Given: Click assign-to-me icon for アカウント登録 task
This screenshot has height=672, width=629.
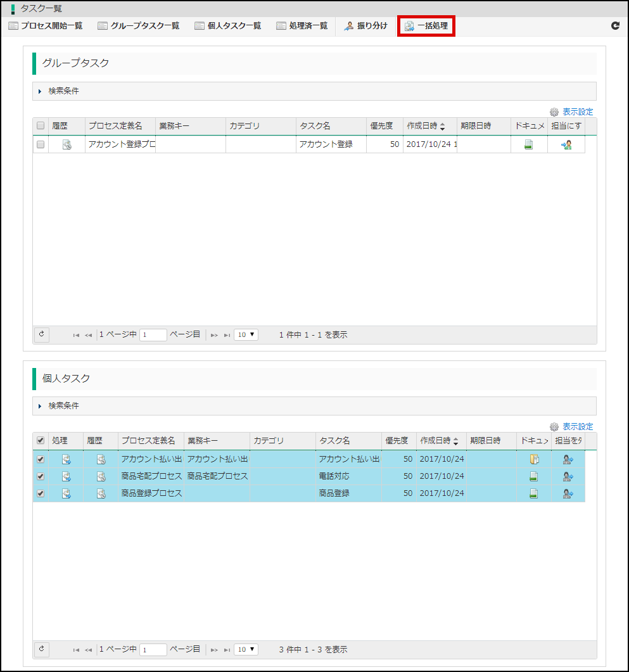Looking at the screenshot, I should pyautogui.click(x=566, y=144).
